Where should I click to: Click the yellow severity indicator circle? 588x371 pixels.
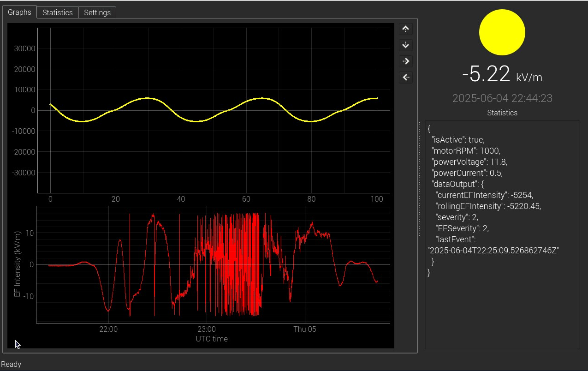click(x=502, y=32)
